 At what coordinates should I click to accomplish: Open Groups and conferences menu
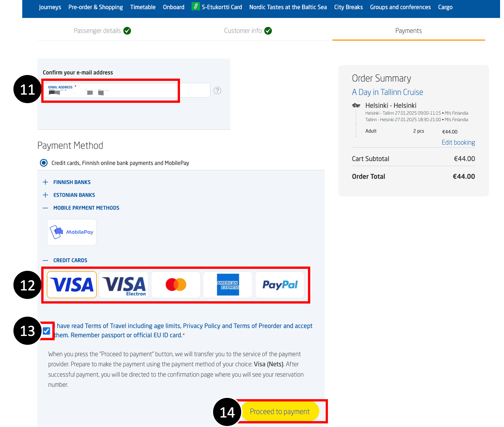tap(400, 7)
